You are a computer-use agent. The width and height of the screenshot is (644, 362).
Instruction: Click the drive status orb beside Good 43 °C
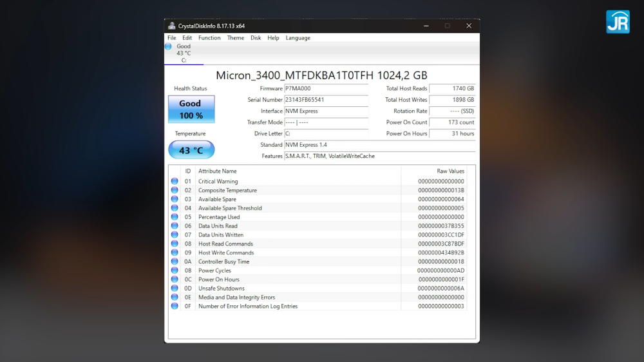(168, 46)
